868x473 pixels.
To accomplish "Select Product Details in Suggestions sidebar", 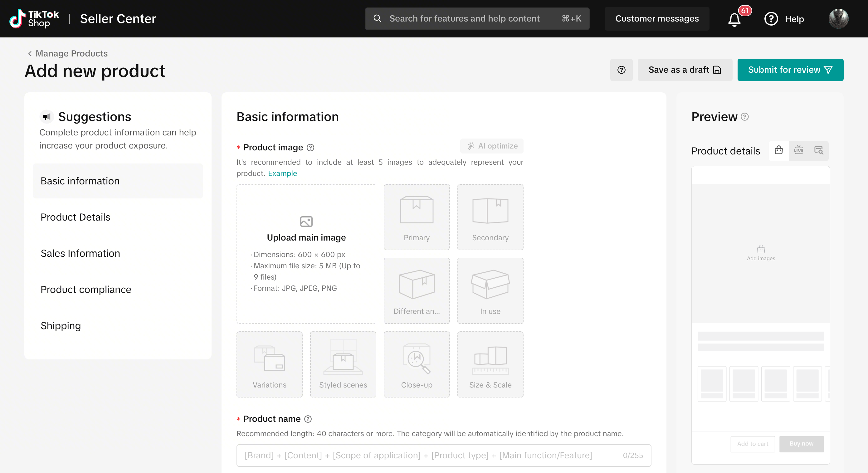I will pyautogui.click(x=76, y=217).
